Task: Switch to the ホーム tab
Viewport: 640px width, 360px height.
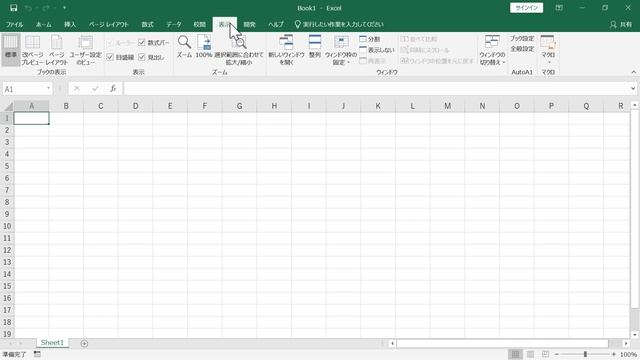Action: pos(44,24)
